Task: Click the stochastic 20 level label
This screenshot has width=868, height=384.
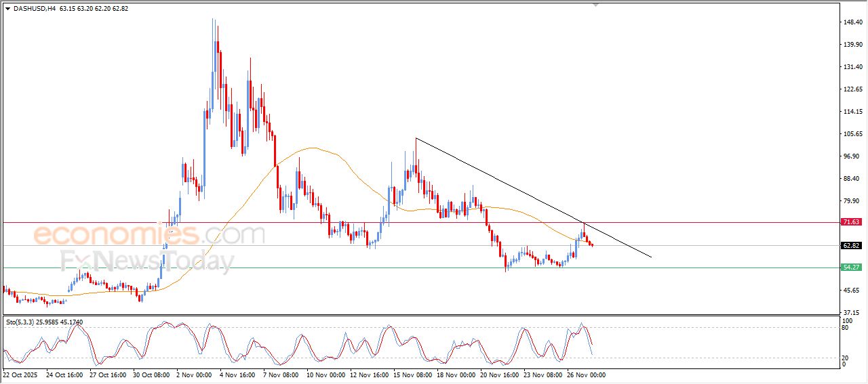Action: [x=845, y=358]
